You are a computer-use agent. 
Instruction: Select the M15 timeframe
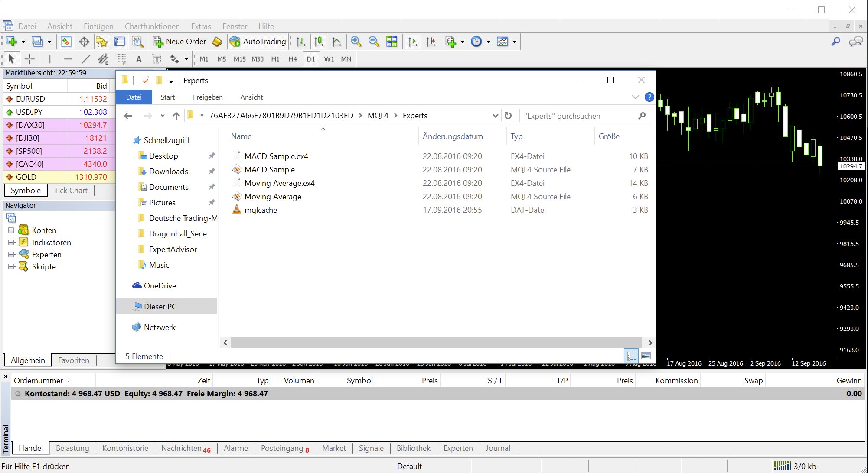click(x=239, y=59)
